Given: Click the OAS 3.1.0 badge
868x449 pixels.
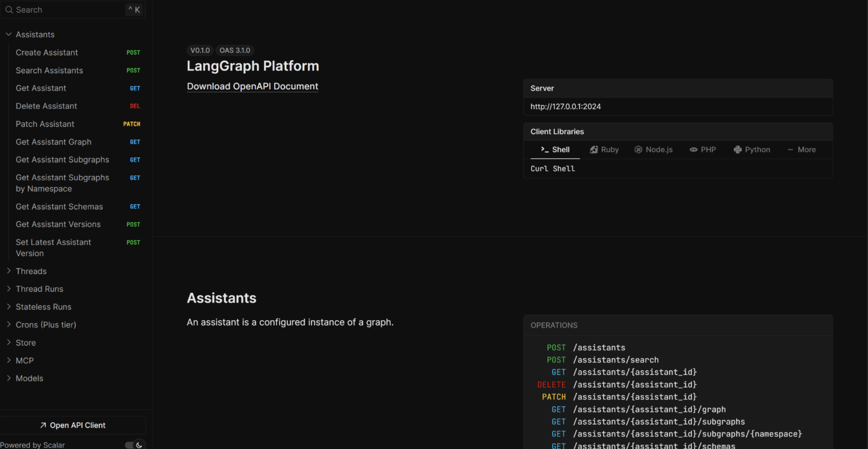Looking at the screenshot, I should [x=235, y=50].
